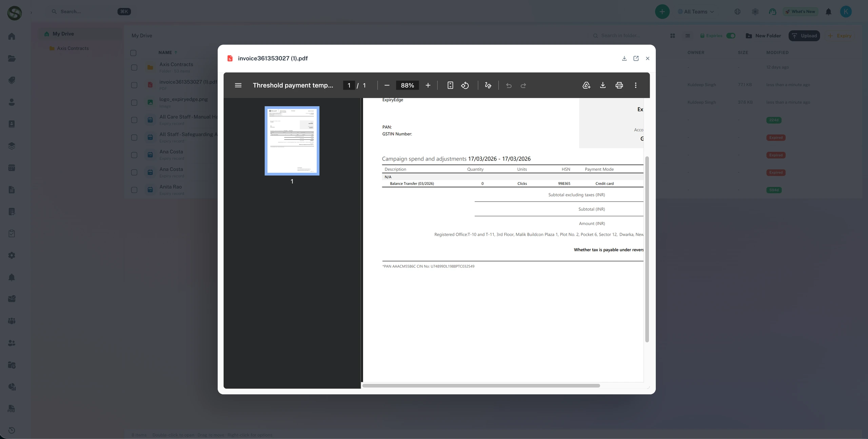Click the PDF horizontal scrollbar
This screenshot has height=439, width=868.
(481, 386)
